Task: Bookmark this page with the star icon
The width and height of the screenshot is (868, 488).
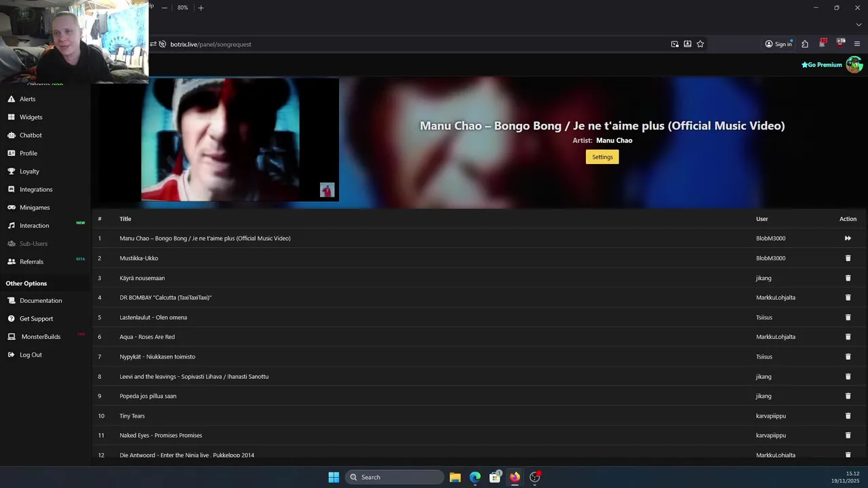Action: tap(701, 44)
